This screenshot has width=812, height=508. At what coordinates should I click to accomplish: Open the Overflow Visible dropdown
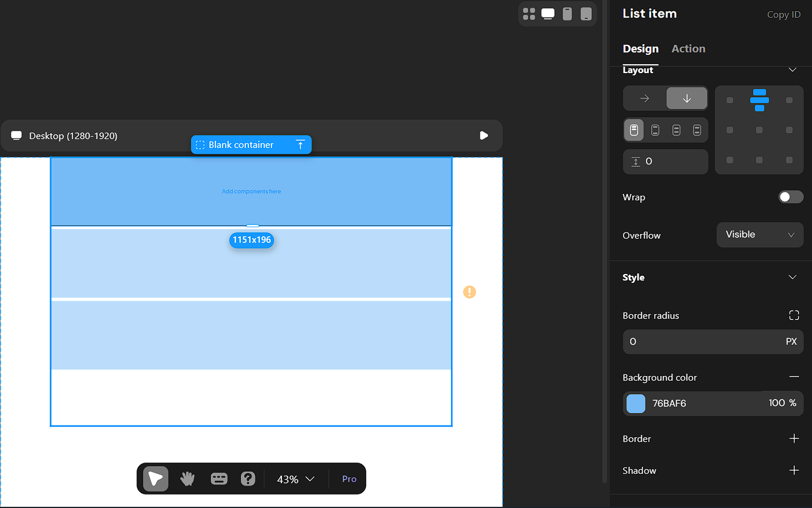tap(760, 235)
